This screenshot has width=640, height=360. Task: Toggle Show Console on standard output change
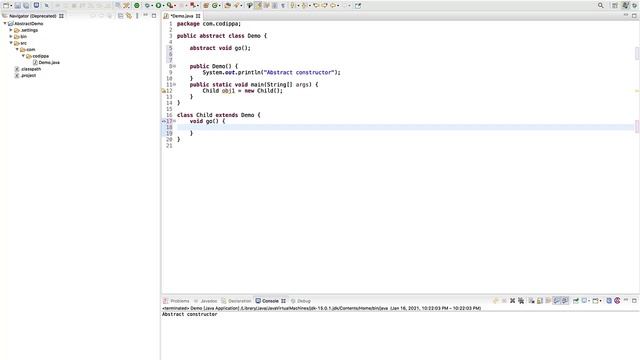pyautogui.click(x=557, y=300)
